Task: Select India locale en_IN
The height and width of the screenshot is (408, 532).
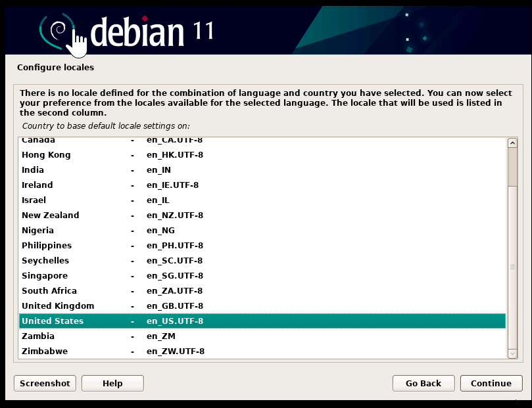Action: click(262, 170)
